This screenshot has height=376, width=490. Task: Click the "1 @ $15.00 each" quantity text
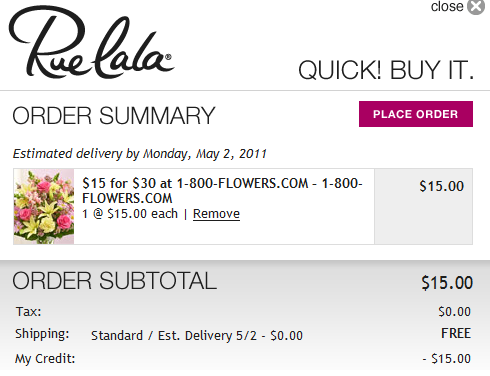pyautogui.click(x=130, y=214)
